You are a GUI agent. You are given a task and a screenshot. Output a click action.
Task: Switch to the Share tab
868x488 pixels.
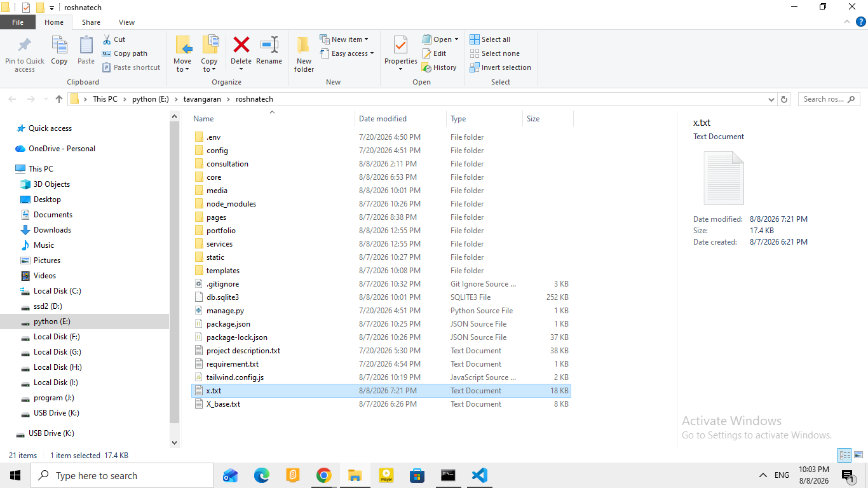click(x=91, y=22)
